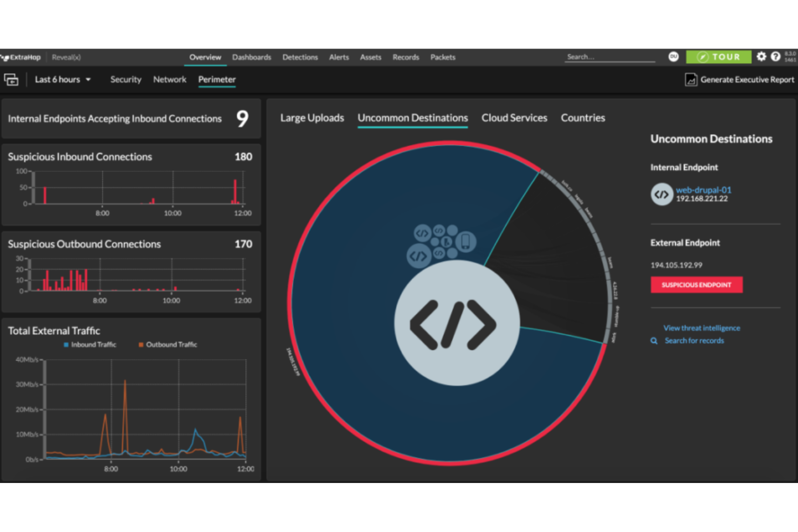Click the DU user avatar icon
Viewport: 798px width, 532px height.
click(673, 57)
